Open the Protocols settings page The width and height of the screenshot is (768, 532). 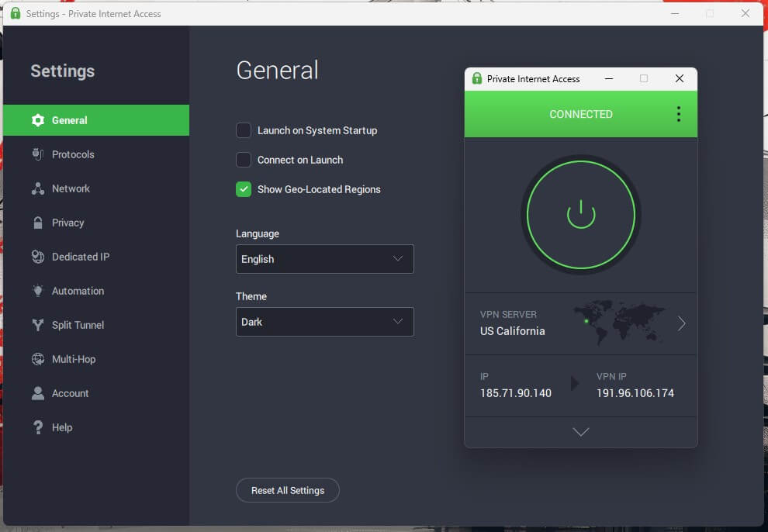click(96, 154)
